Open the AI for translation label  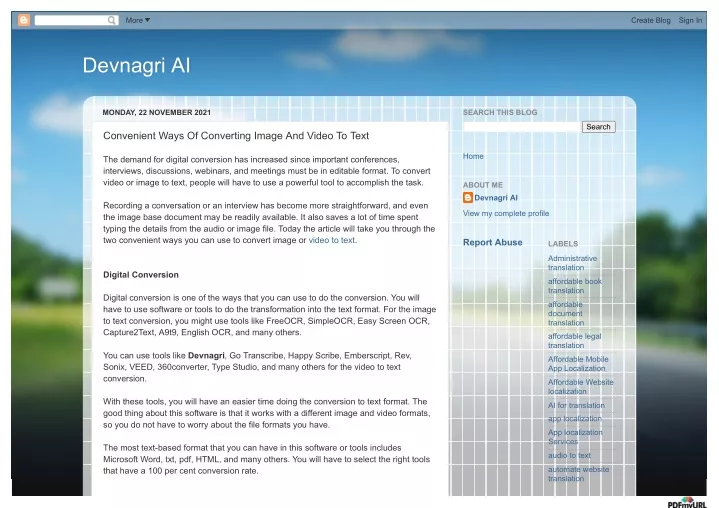576,405
